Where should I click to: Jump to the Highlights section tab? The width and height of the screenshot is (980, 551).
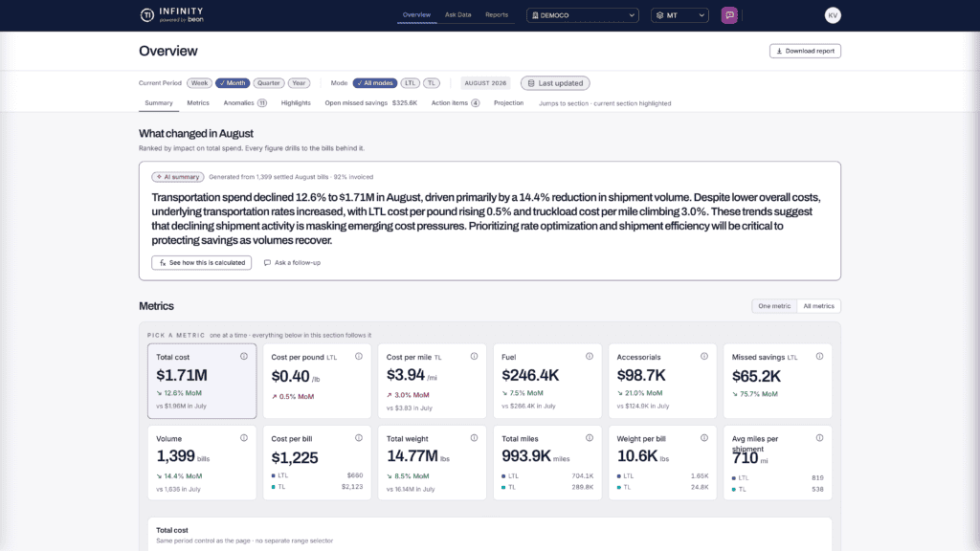point(296,103)
